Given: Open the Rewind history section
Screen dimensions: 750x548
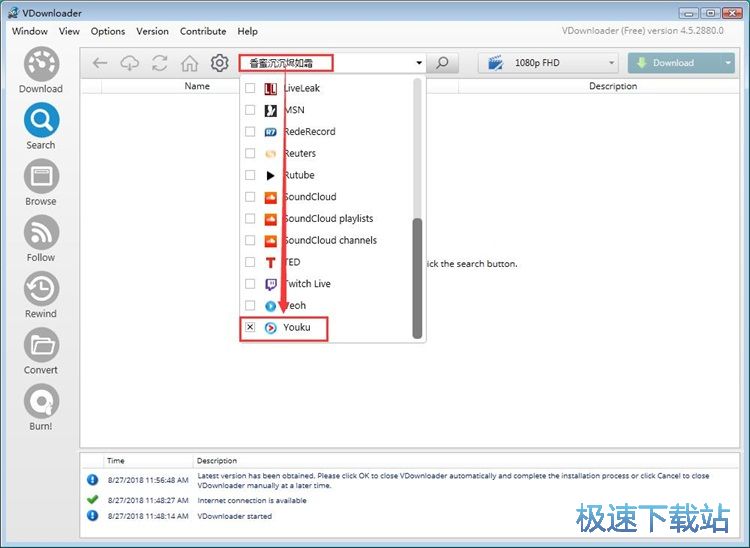Looking at the screenshot, I should pos(41,295).
